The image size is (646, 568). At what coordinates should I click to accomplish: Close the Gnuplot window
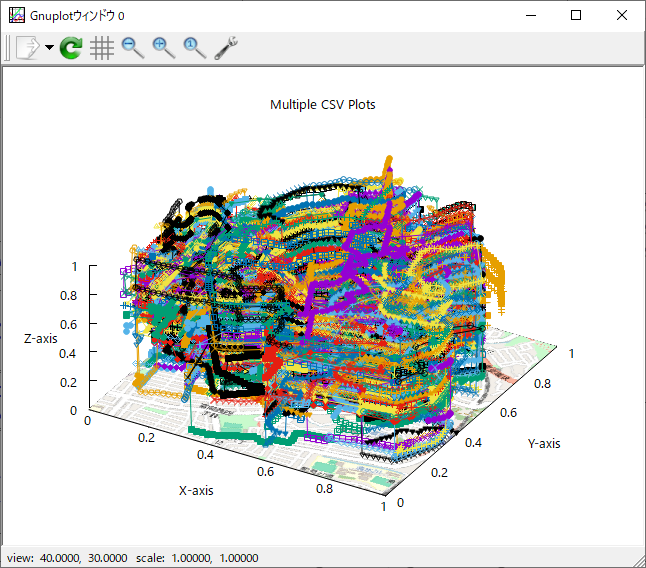[x=622, y=15]
